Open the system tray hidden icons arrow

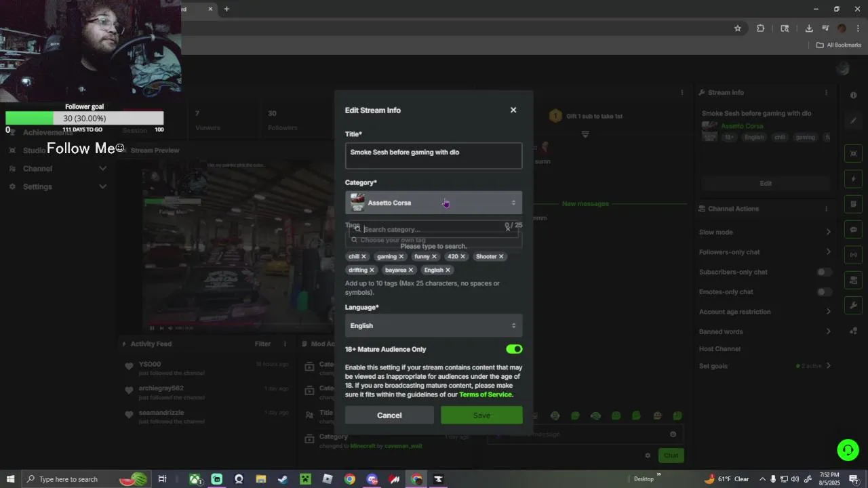[x=762, y=479]
